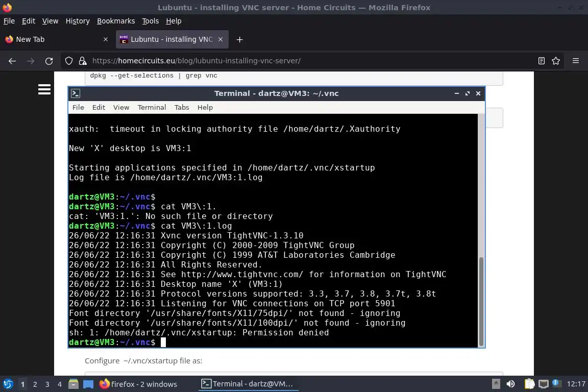Switch to virtual desktop 3
Screen dimensions: 588x392
[x=47, y=384]
